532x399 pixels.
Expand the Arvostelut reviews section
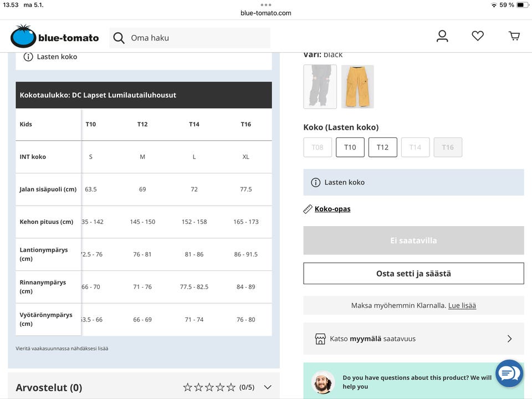(x=268, y=387)
